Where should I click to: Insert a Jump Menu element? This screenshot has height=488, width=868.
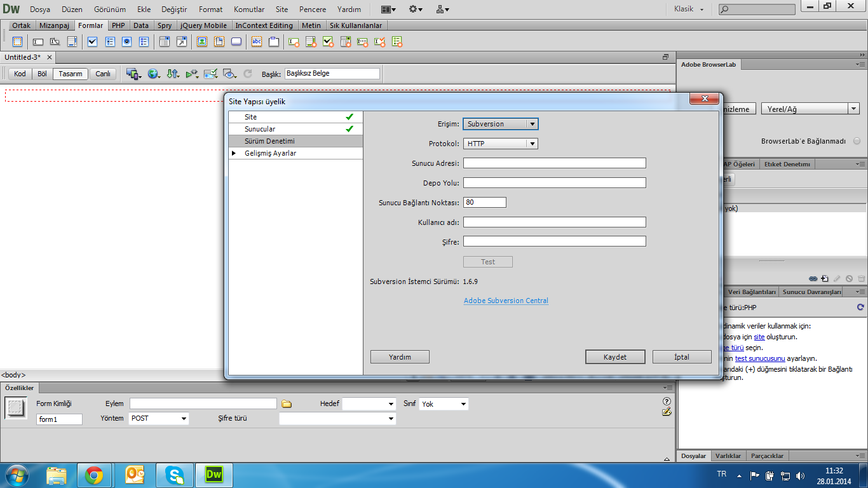(182, 42)
